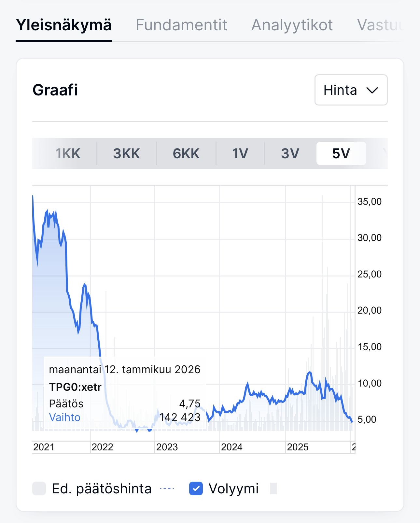The height and width of the screenshot is (523, 420).
Task: Click the 20,00 price axis label
Action: tap(369, 310)
